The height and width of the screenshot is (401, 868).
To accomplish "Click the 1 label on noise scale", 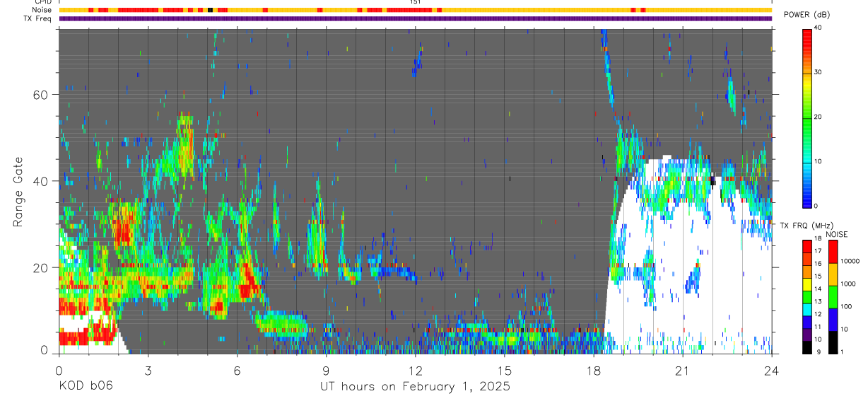I will [x=842, y=352].
